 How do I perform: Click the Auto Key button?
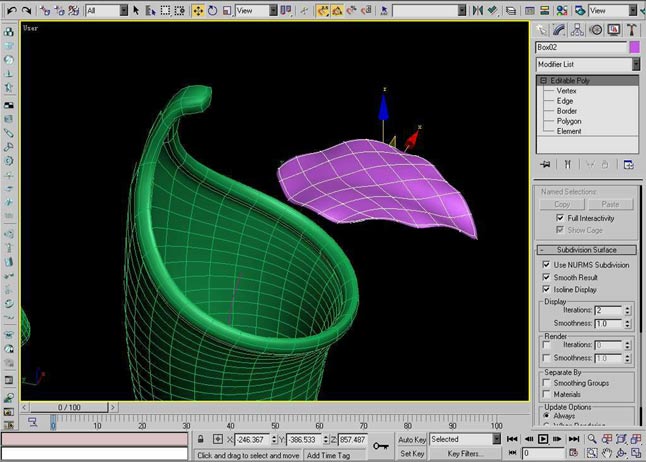412,440
